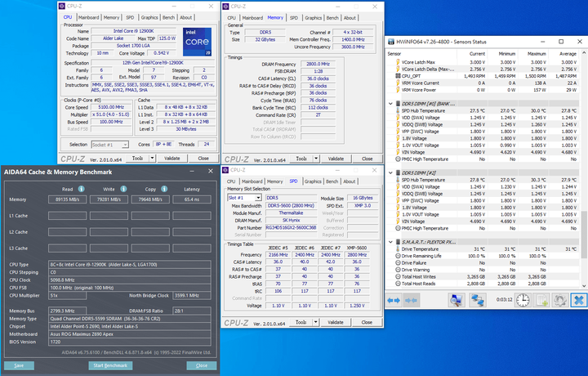
Task: Click CPU-Z icon in SPD window title bar
Action: click(x=225, y=170)
